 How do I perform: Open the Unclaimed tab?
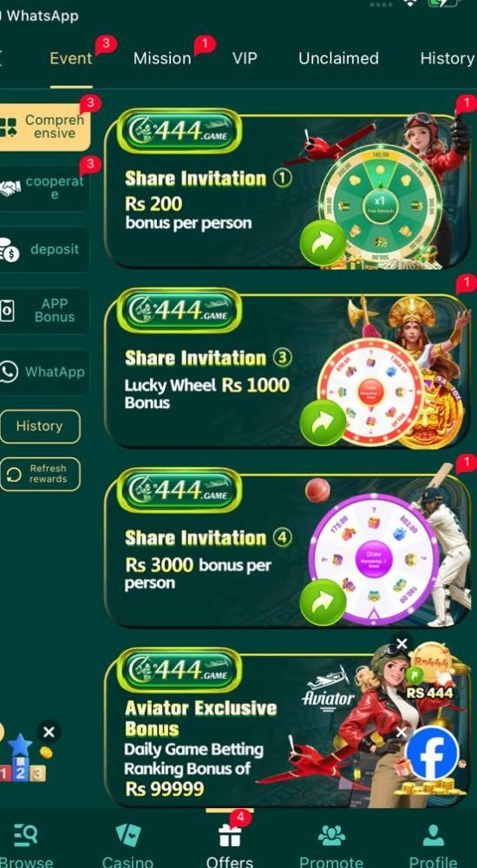pos(338,58)
